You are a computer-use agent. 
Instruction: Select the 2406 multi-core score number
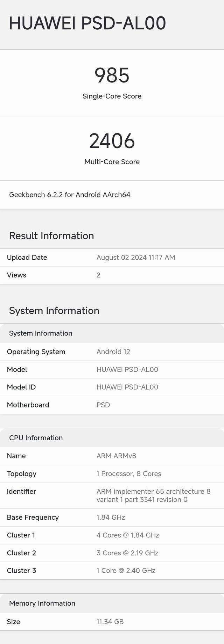(112, 141)
